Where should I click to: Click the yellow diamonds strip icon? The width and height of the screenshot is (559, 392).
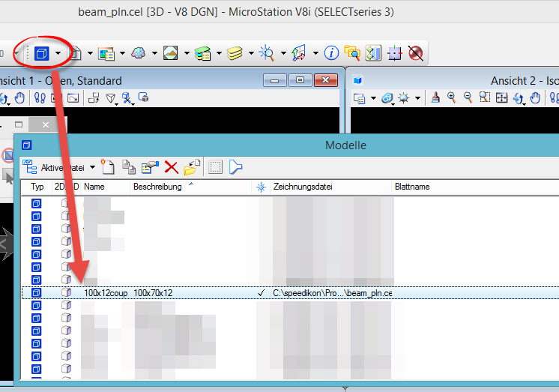point(373,53)
